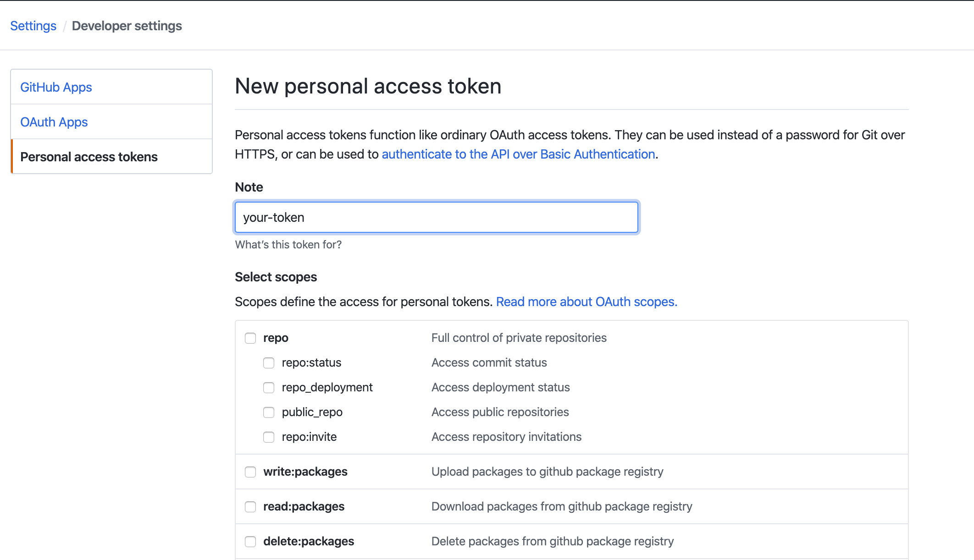Click the Settings breadcrumb link
974x560 pixels.
click(x=33, y=26)
